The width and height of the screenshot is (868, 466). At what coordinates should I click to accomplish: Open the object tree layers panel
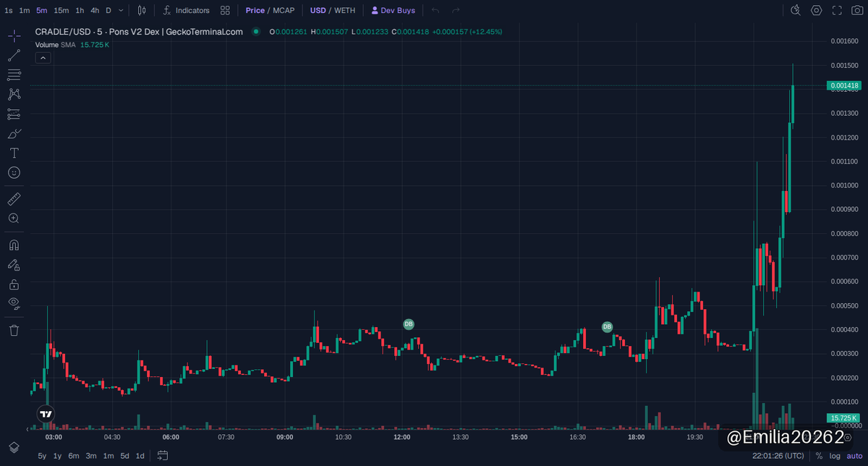point(14,447)
